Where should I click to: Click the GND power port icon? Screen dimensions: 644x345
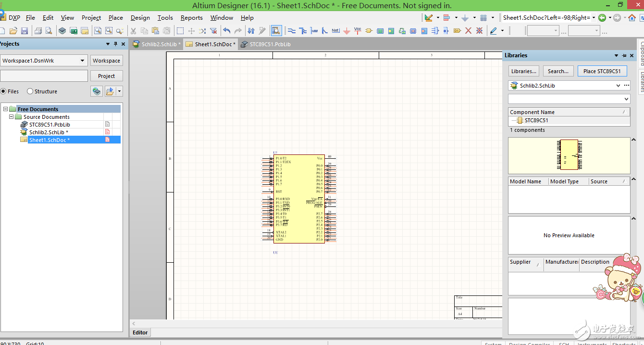click(x=347, y=31)
